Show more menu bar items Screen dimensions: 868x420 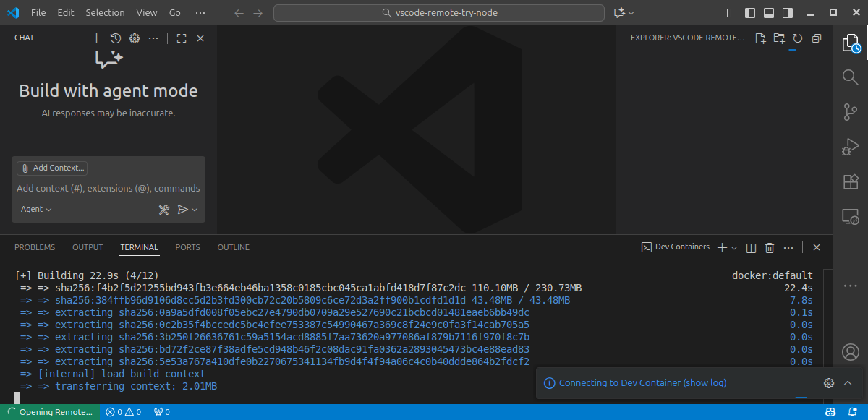click(200, 13)
